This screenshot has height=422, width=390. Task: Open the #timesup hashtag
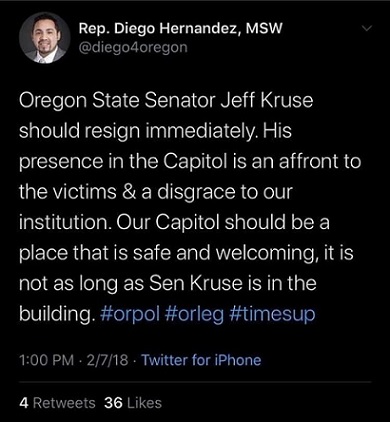click(x=272, y=314)
